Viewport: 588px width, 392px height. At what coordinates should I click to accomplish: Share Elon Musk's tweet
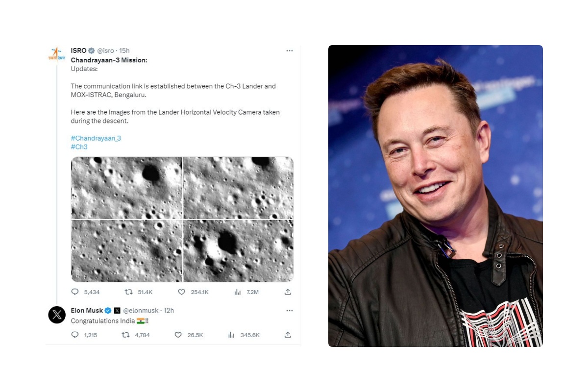click(x=288, y=335)
